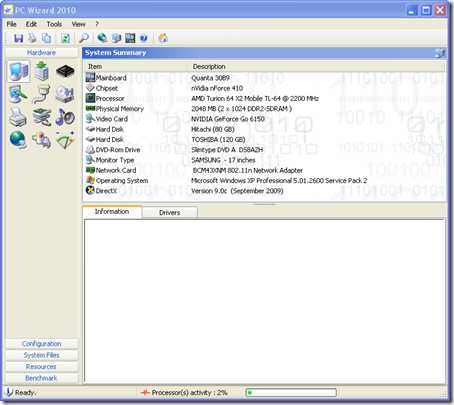Viewport: 454px width, 405px height.
Task: Click the 'Ready.' status bar text
Action: pos(25,393)
